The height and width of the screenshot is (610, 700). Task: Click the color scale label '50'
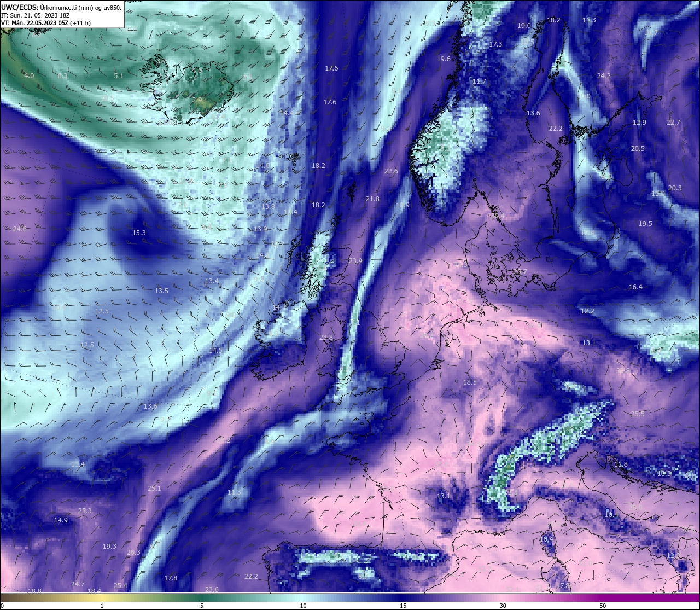pos(603,606)
